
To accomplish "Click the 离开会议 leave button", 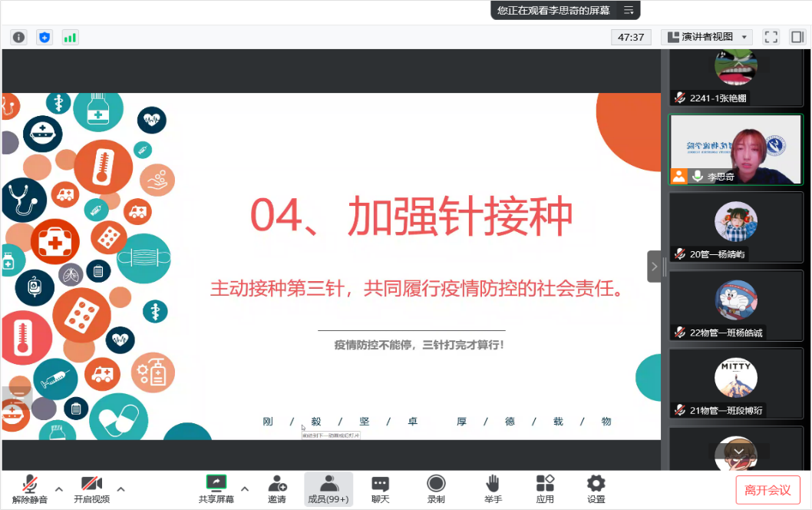I will click(x=767, y=490).
